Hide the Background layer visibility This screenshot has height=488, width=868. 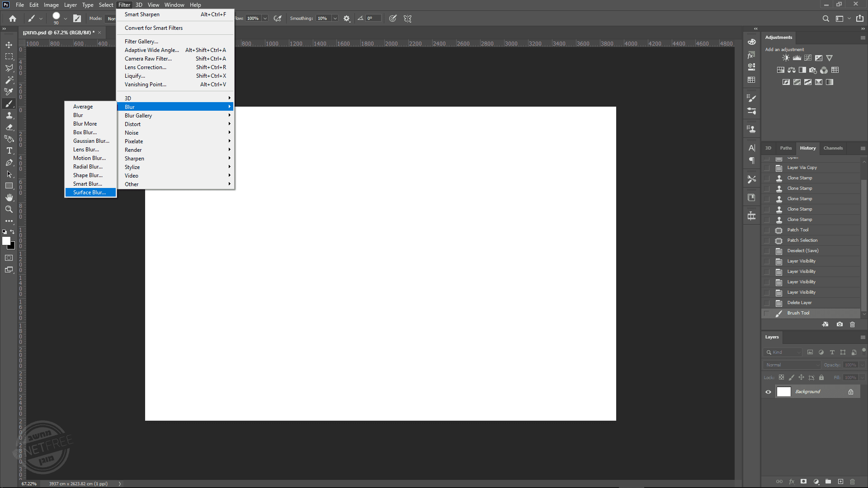pyautogui.click(x=768, y=392)
